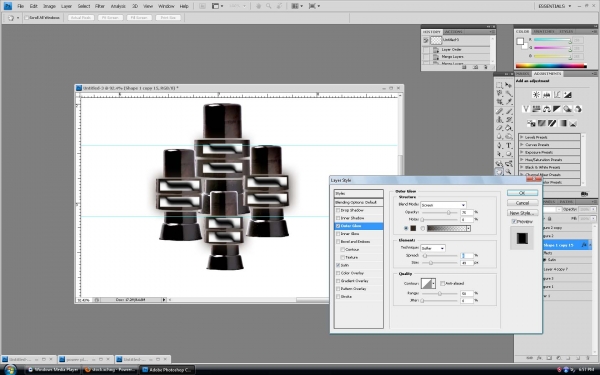Switch to the Swatches tab
The image size is (600, 375).
click(544, 31)
